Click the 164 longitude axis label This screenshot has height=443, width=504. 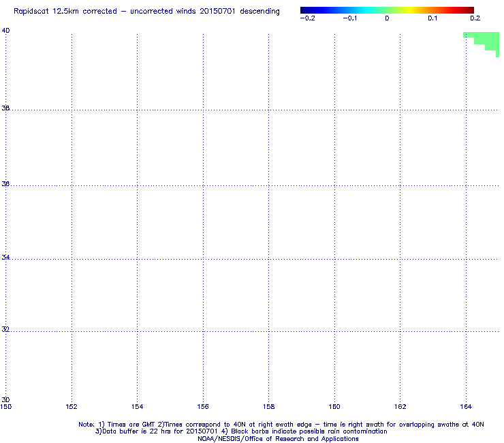click(x=466, y=407)
